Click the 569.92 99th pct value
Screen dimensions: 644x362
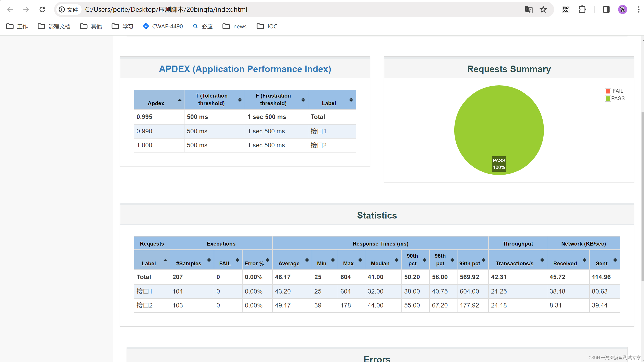click(469, 277)
